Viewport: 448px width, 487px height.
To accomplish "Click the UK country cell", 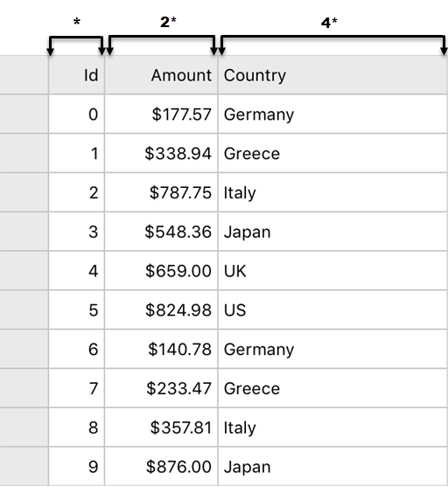I will pos(332,270).
